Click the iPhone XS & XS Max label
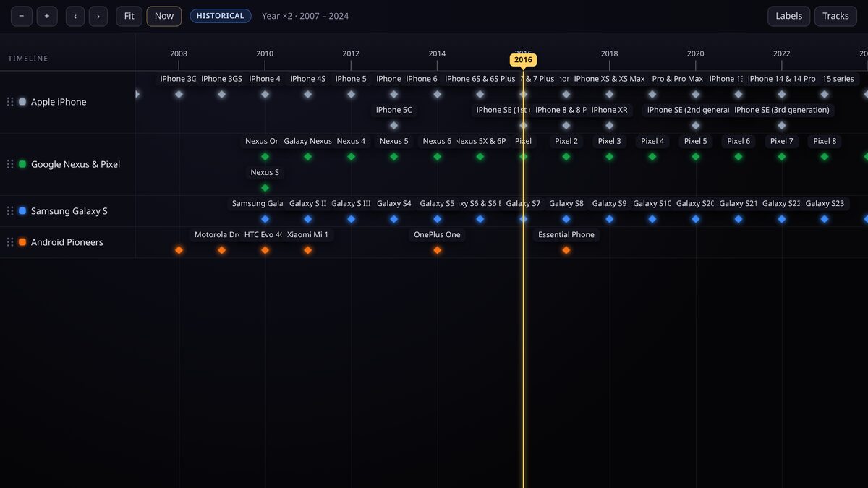 click(x=609, y=79)
